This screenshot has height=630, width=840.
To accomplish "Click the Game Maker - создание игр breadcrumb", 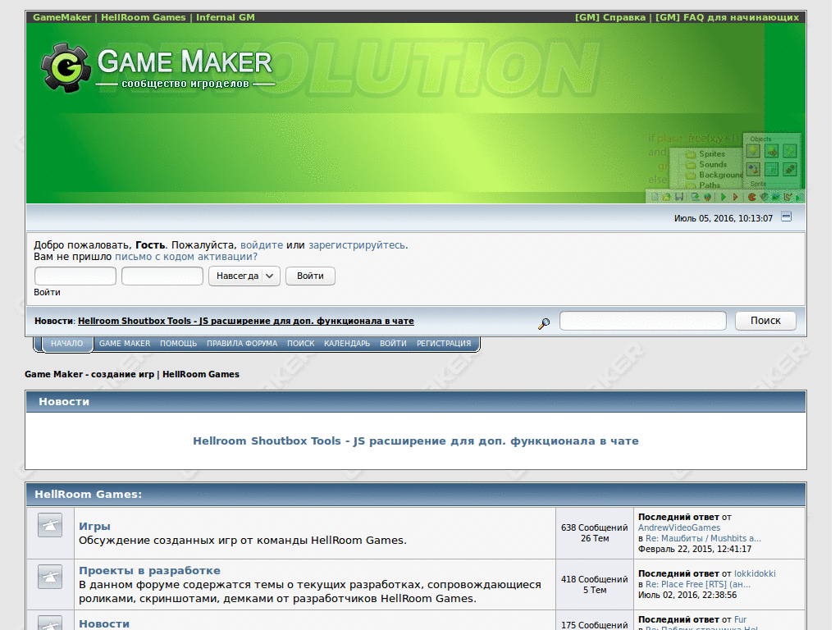I will 89,374.
